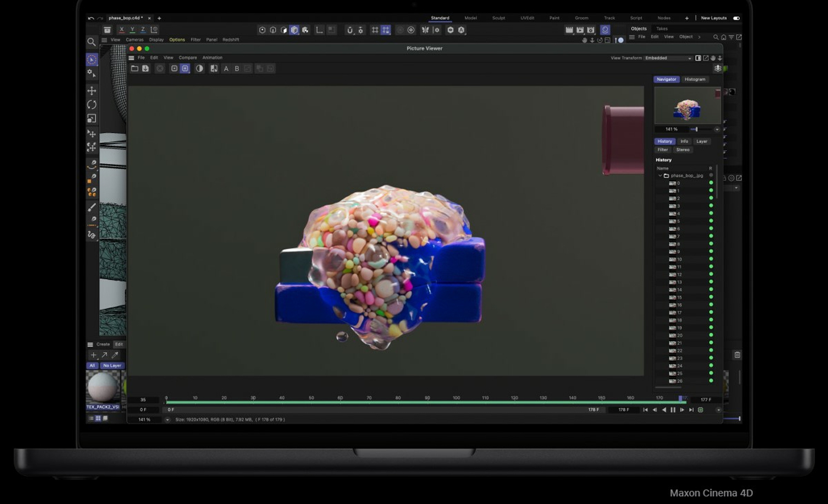Toggle X axis lock
The height and width of the screenshot is (504, 828).
(x=121, y=30)
